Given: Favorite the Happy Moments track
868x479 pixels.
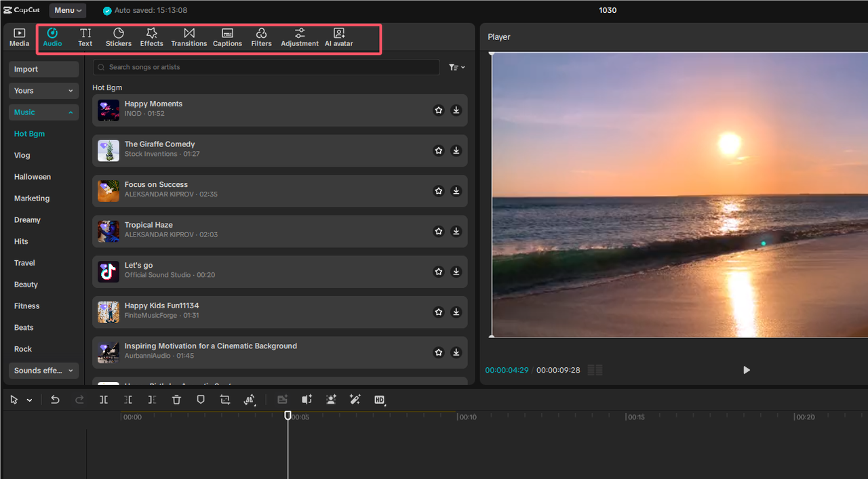Looking at the screenshot, I should [438, 110].
